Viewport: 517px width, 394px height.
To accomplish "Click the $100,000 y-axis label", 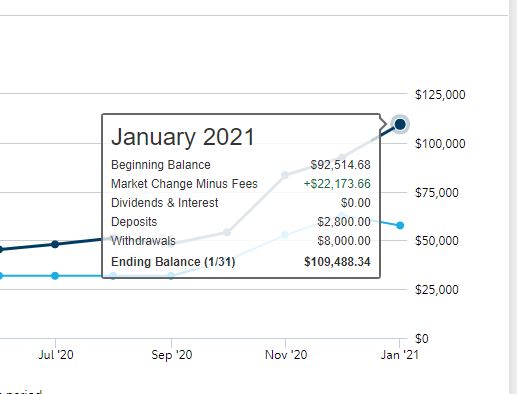I will (440, 144).
